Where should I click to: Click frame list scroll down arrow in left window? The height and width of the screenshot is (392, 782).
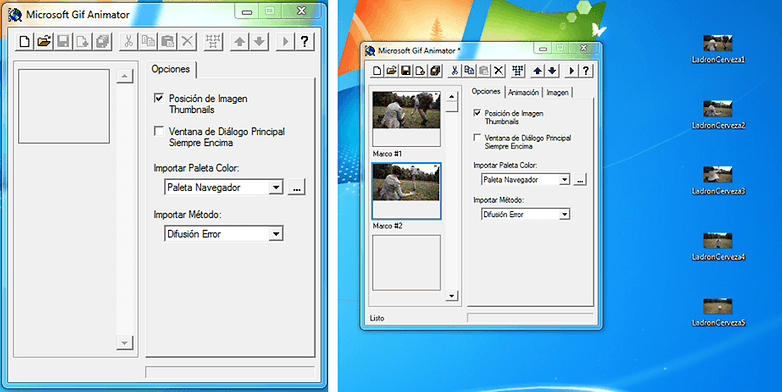125,343
